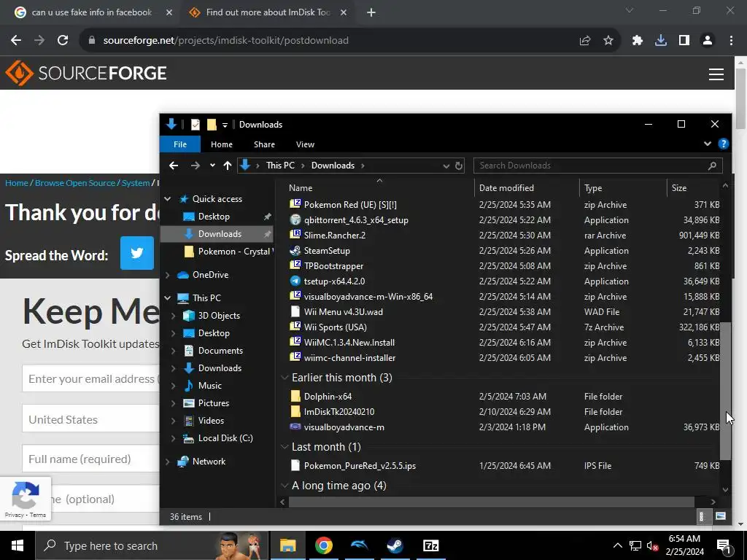Collapse the Last month group
The width and height of the screenshot is (747, 560).
click(x=285, y=447)
